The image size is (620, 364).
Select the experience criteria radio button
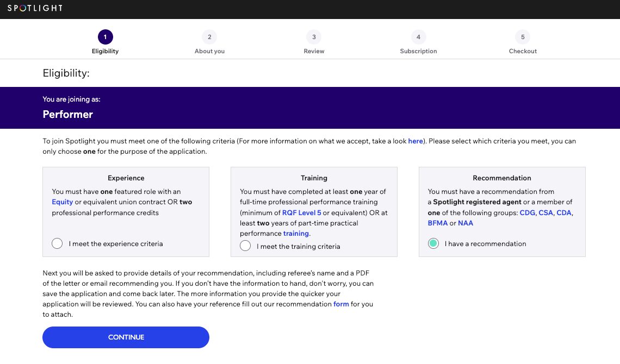57,243
